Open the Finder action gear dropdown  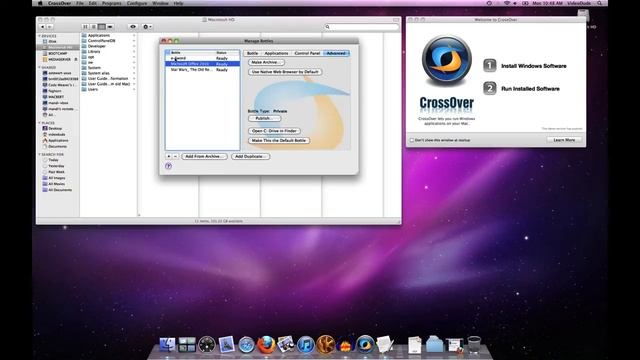tap(147, 27)
